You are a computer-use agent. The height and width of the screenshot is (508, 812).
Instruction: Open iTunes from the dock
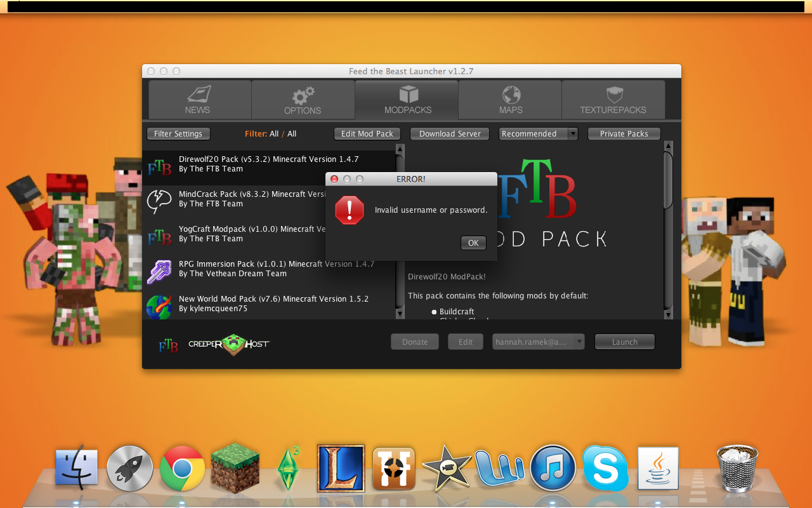point(553,469)
